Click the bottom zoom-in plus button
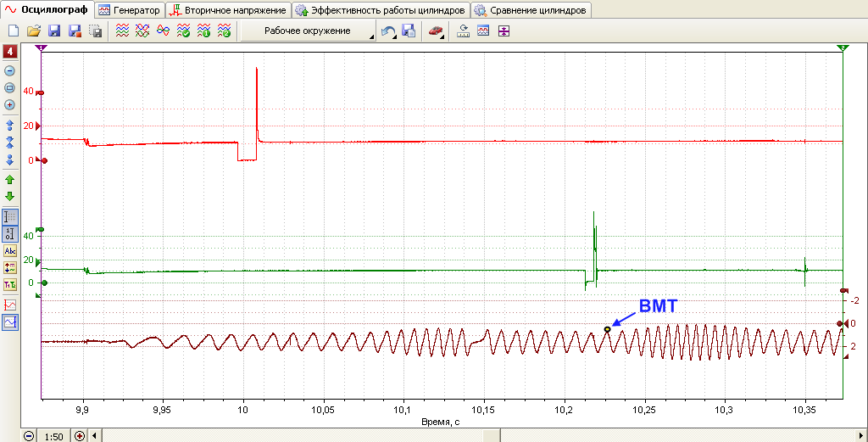Viewport: 868px width, 442px height. pos(81,436)
